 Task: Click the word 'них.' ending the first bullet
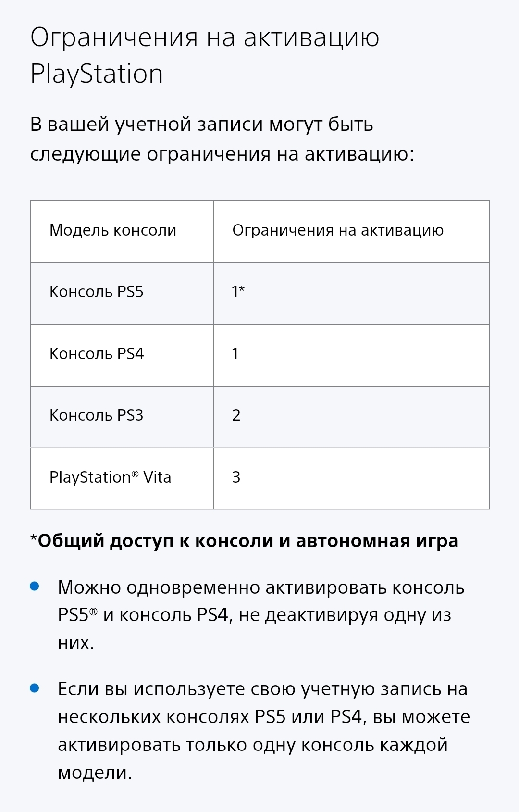point(75,643)
